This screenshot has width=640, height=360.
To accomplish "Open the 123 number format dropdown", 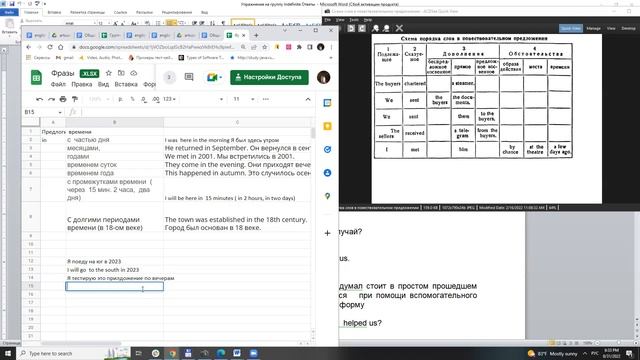I will [169, 99].
